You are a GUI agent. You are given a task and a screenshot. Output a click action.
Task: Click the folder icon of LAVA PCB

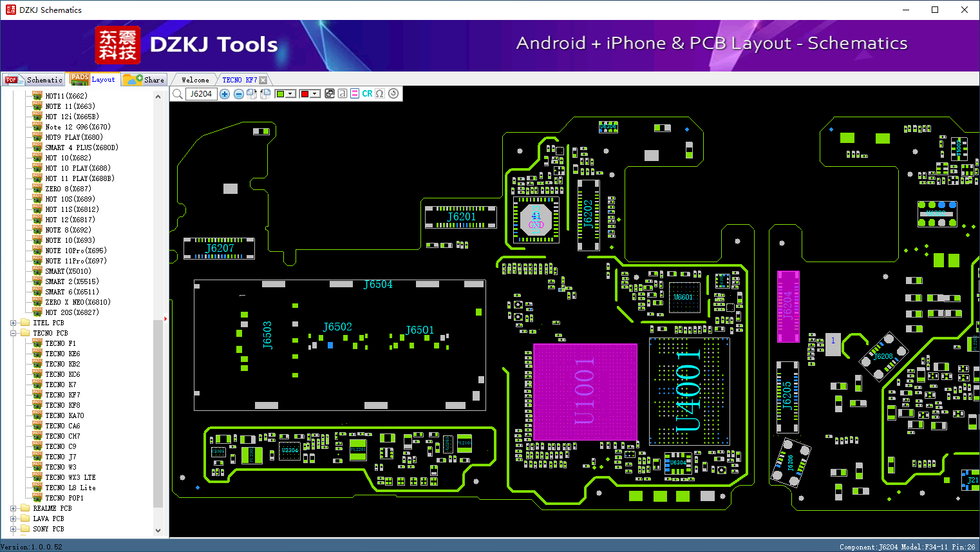tap(25, 519)
